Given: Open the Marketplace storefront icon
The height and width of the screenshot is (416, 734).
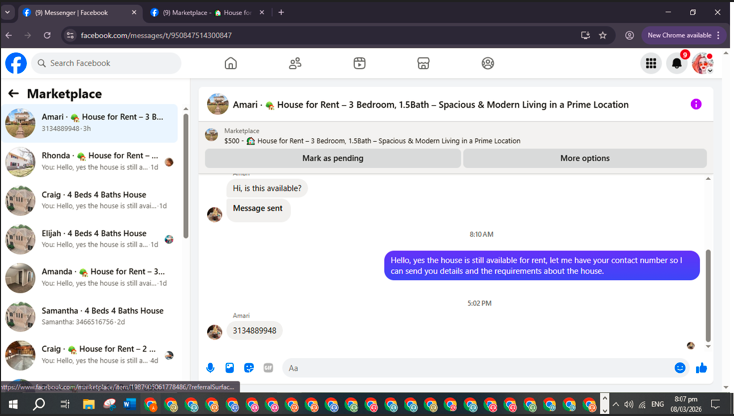Looking at the screenshot, I should tap(423, 63).
